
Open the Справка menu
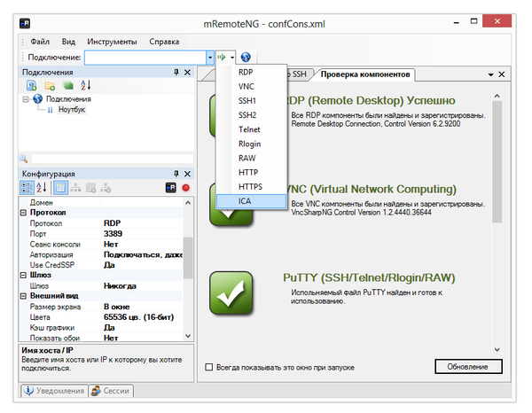coord(164,42)
